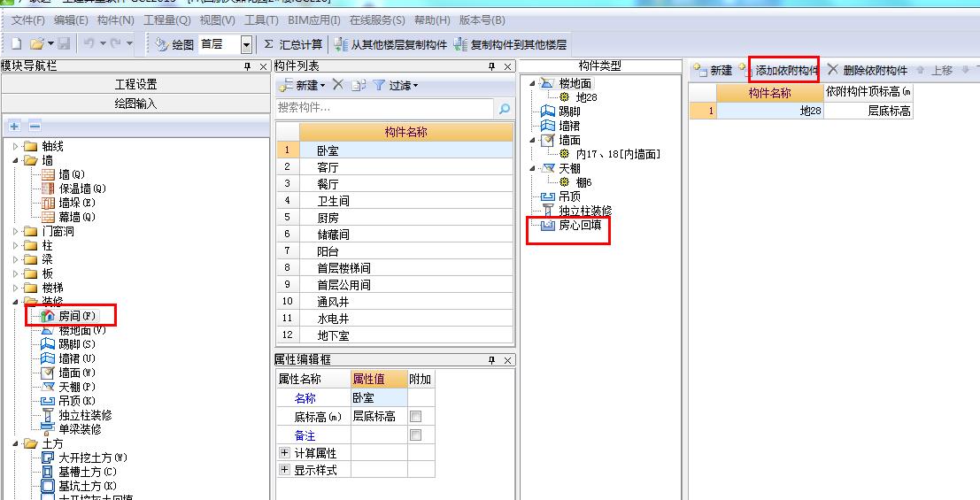The image size is (980, 500).
Task: Open the BIM应用(I) menu
Action: point(313,20)
